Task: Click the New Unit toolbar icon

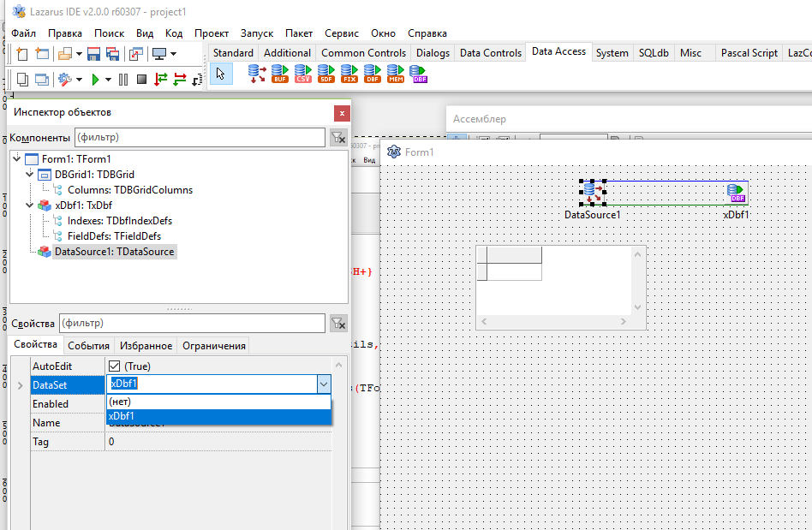Action: tap(21, 54)
